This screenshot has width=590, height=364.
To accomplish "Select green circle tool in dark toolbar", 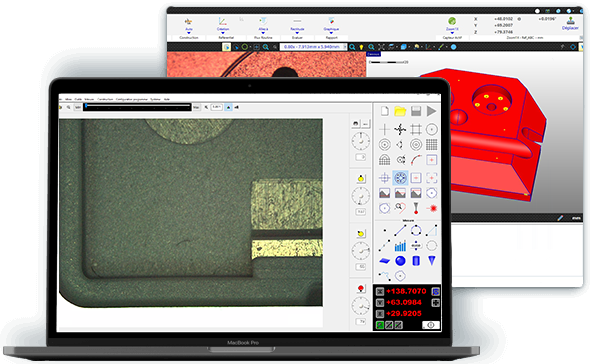I will (245, 47).
